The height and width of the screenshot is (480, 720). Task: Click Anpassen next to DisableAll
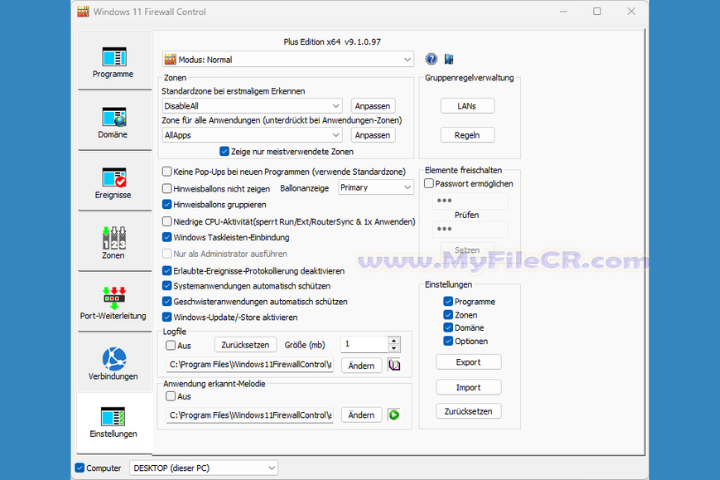point(373,106)
